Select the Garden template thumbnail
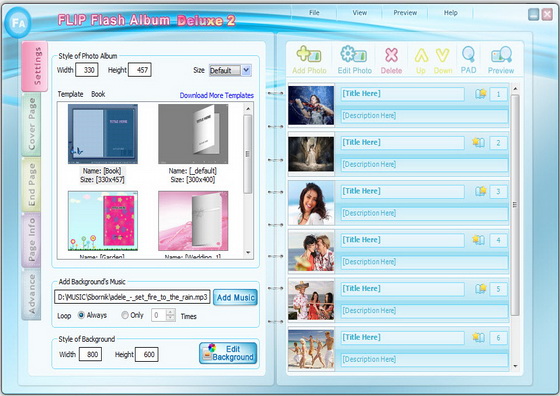 [x=103, y=221]
